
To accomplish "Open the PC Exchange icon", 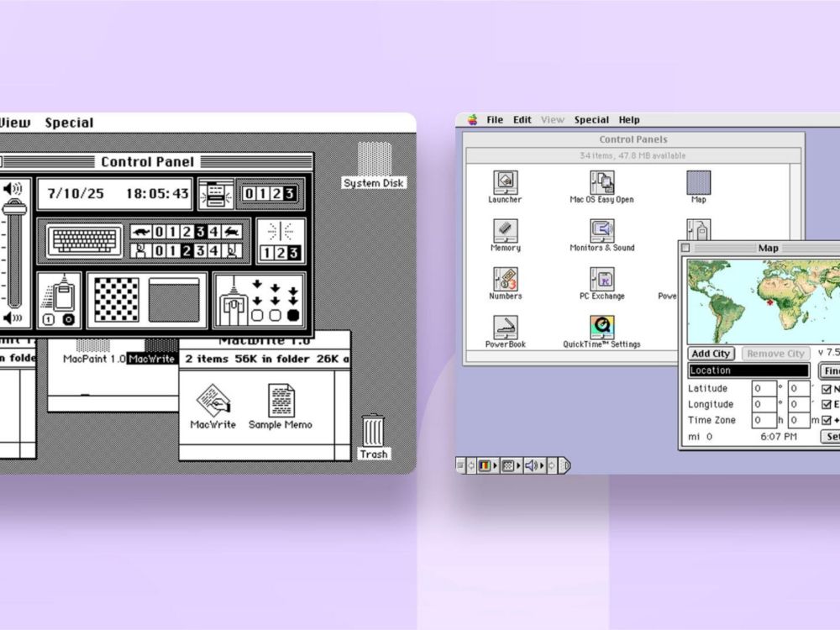I will click(x=601, y=279).
